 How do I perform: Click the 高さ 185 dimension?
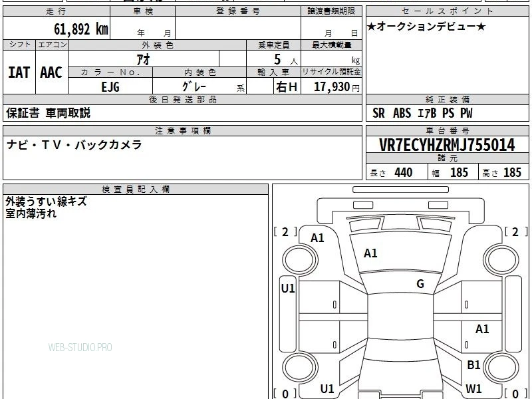click(x=501, y=172)
